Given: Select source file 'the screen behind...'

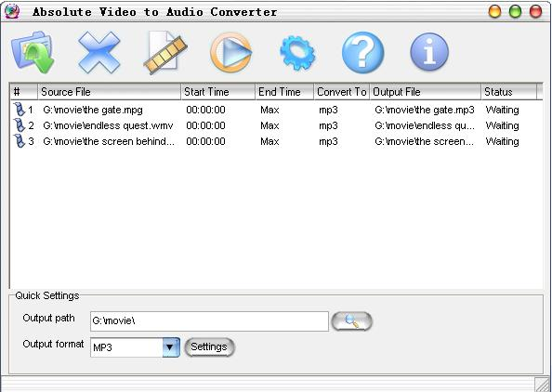Looking at the screenshot, I should [109, 141].
